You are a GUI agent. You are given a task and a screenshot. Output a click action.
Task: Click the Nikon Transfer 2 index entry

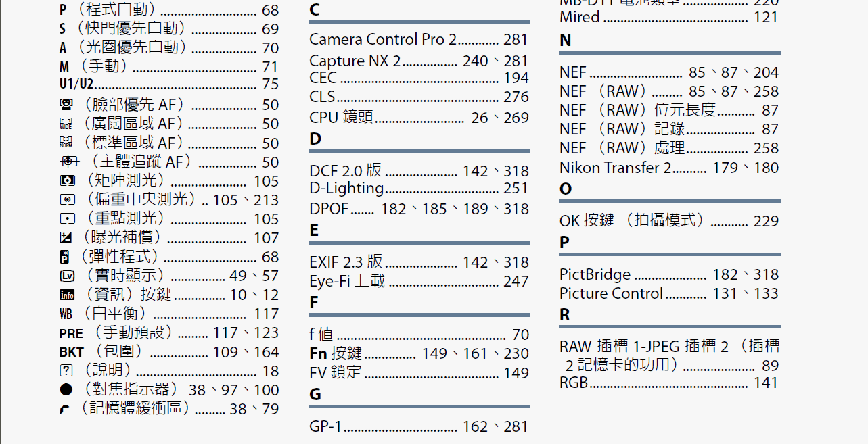(615, 168)
